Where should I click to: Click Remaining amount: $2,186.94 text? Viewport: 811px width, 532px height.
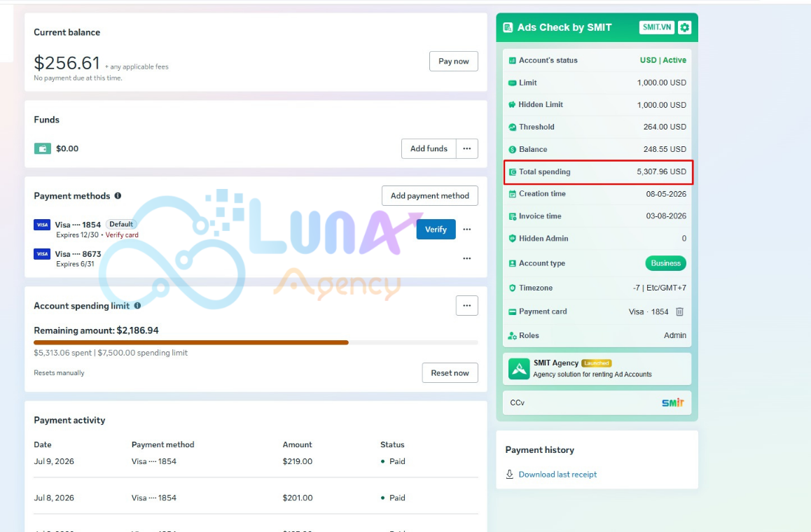(x=96, y=330)
